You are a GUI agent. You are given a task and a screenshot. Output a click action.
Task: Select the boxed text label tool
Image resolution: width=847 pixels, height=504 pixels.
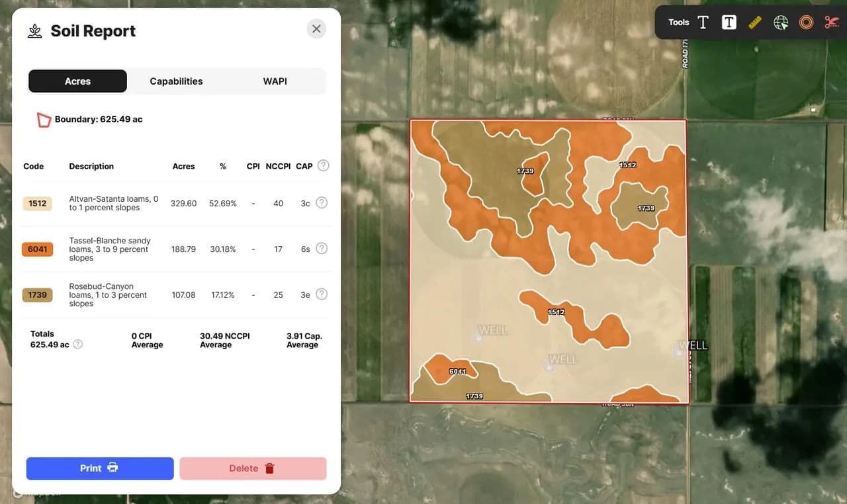tap(729, 22)
